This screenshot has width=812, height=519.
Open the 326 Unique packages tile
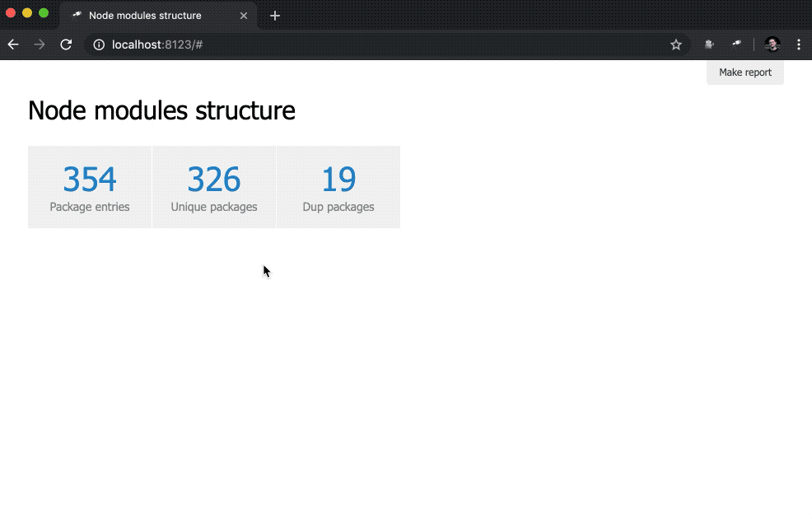(214, 187)
